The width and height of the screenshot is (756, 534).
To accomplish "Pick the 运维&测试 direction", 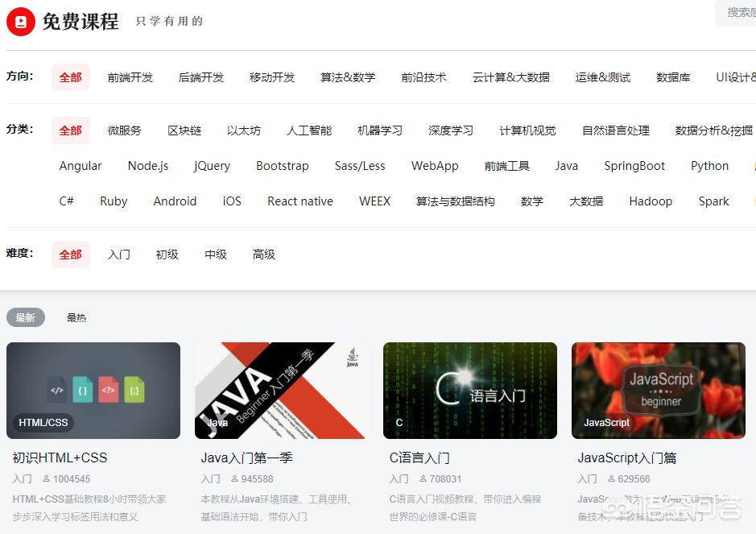I will point(603,77).
